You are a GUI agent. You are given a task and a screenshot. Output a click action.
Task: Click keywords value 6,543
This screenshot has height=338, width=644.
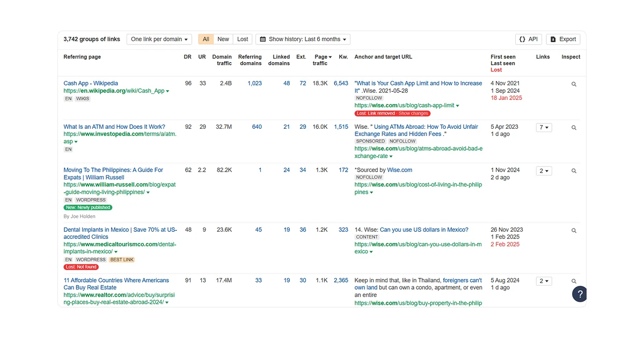(x=341, y=84)
